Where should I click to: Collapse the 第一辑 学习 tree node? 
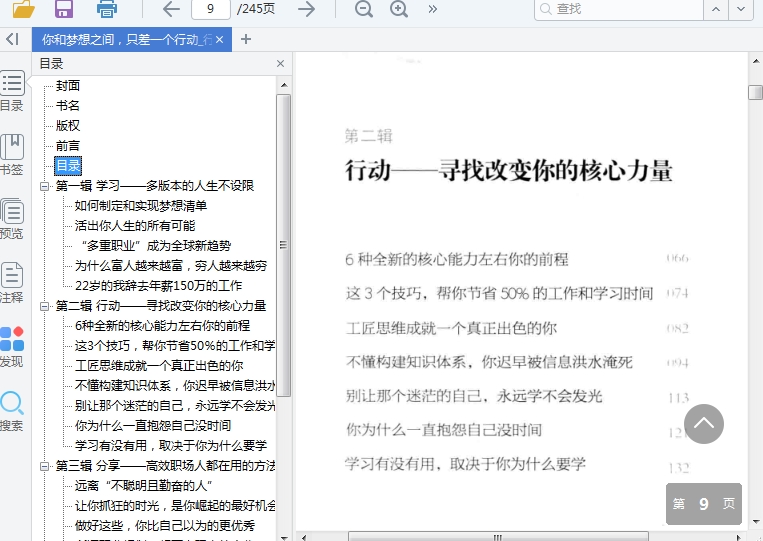[44, 186]
